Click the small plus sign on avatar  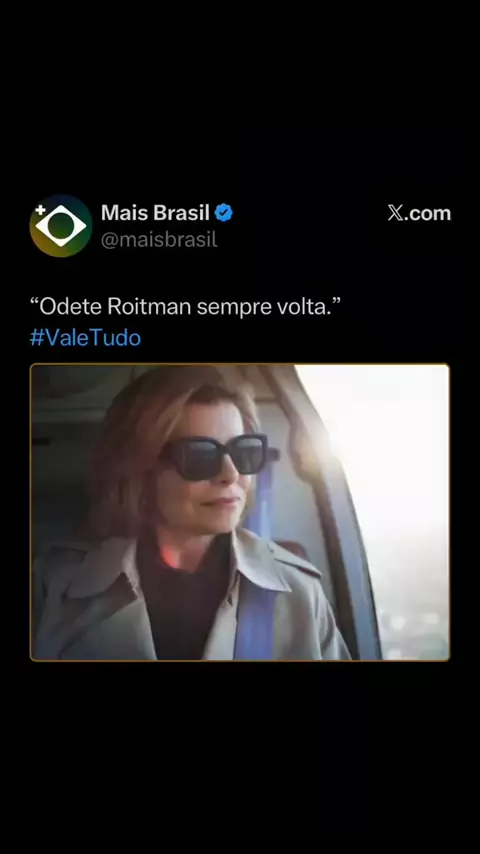pyautogui.click(x=40, y=210)
